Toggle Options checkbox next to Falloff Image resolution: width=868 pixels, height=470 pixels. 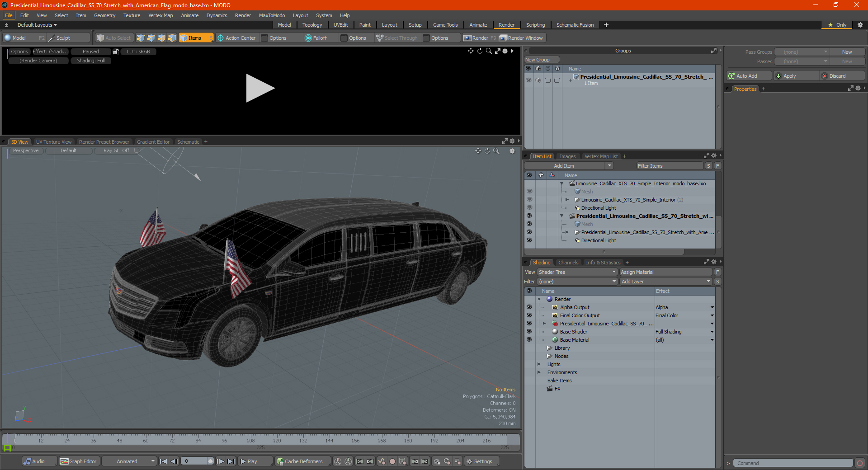point(344,38)
